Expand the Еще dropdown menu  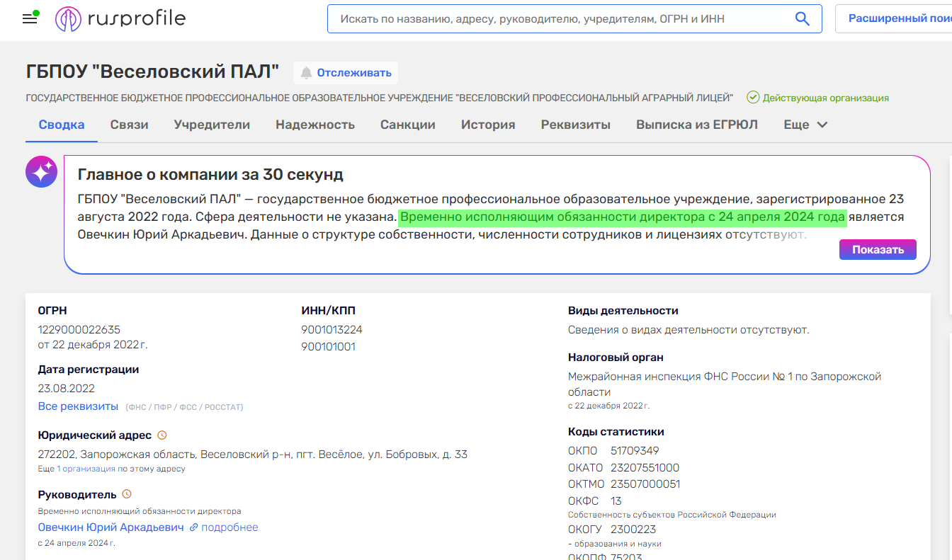click(805, 125)
